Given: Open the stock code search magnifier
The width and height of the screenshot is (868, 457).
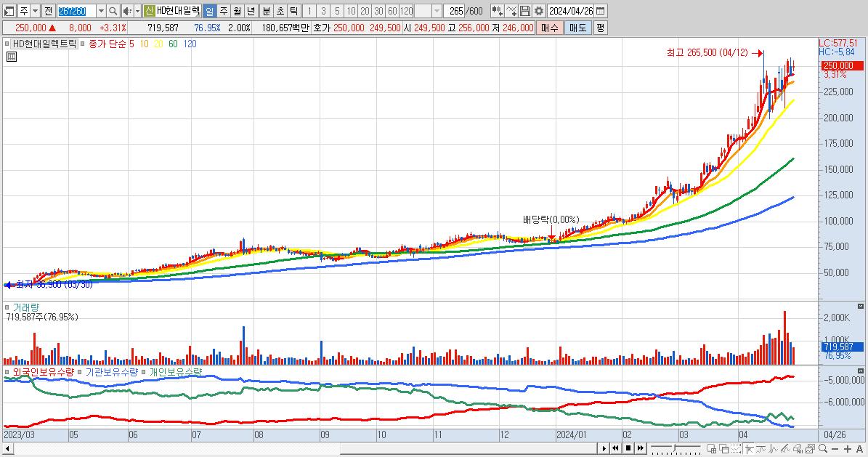Looking at the screenshot, I should 113,11.
